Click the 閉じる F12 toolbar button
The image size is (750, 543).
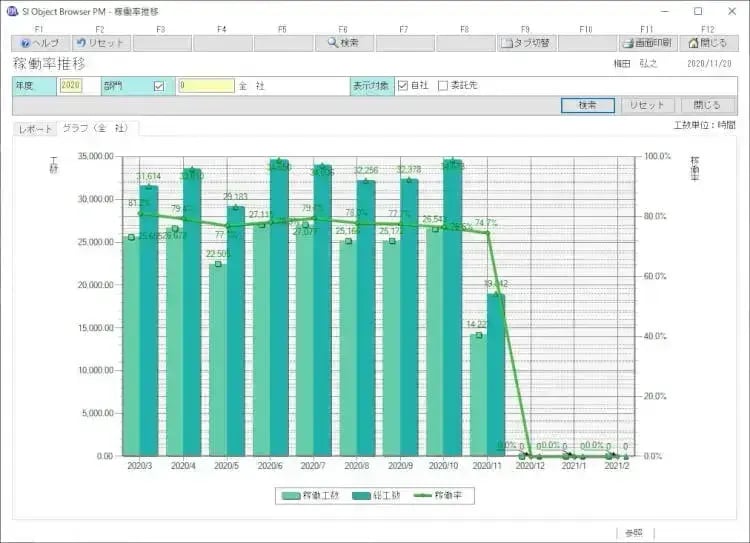click(707, 44)
